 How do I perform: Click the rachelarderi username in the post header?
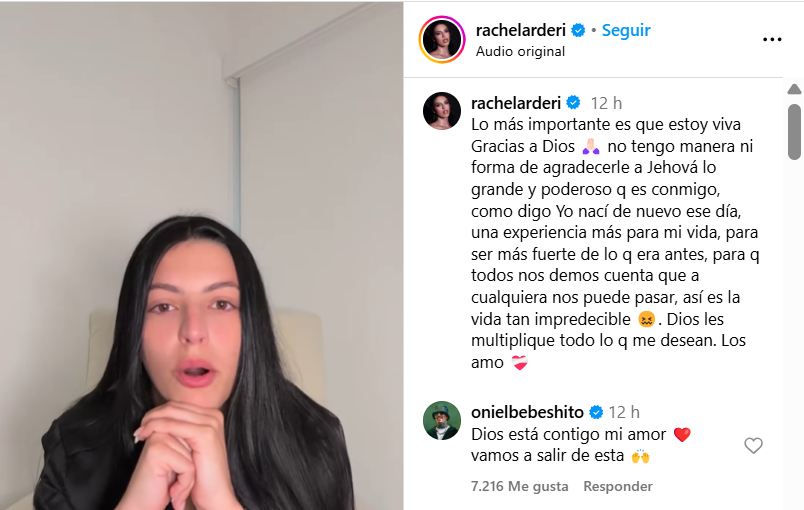520,30
